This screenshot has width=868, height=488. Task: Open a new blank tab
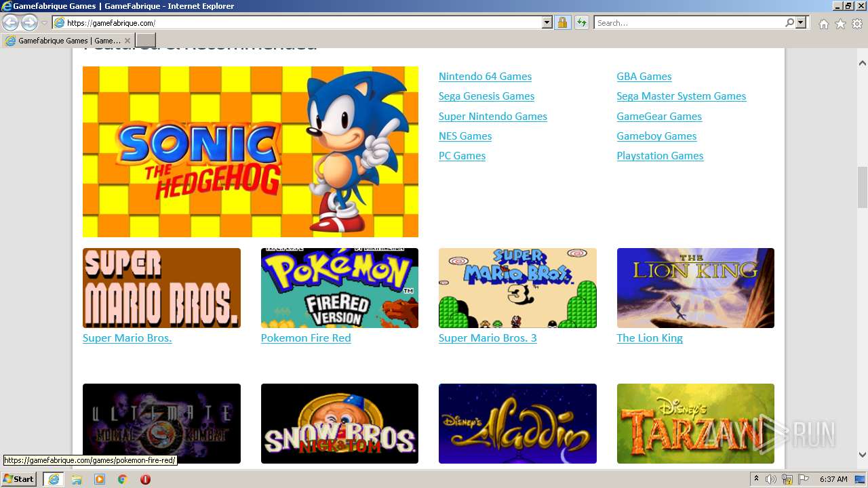tap(146, 41)
